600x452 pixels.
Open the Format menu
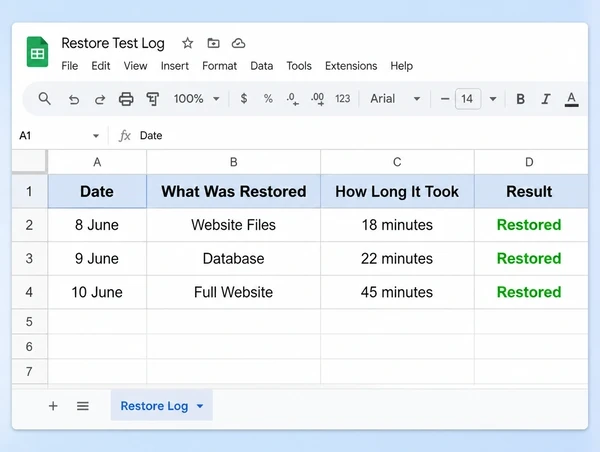219,66
